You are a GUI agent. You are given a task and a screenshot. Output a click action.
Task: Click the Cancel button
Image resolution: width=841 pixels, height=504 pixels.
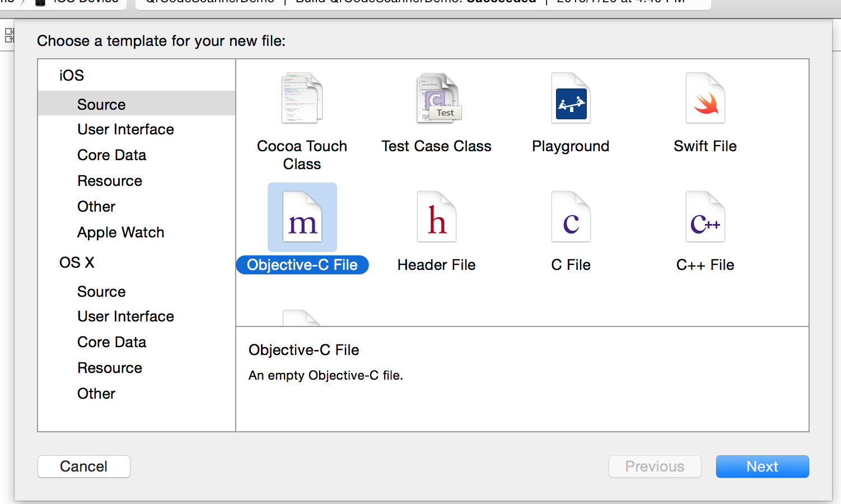point(84,466)
